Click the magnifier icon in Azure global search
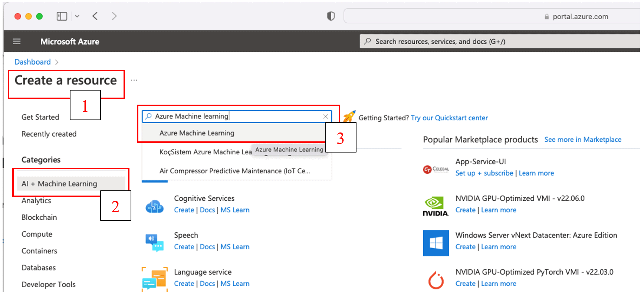Screen dimensions: 644x308 [x=368, y=41]
